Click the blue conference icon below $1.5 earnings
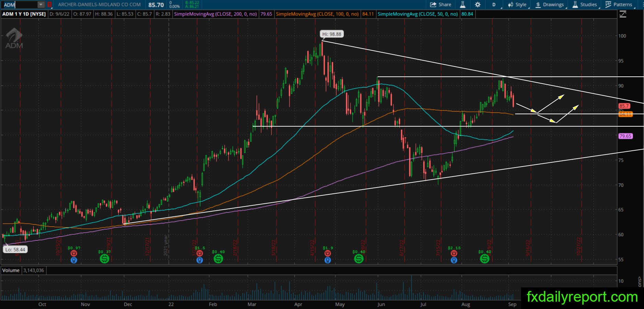This screenshot has height=309, width=644. (x=200, y=260)
